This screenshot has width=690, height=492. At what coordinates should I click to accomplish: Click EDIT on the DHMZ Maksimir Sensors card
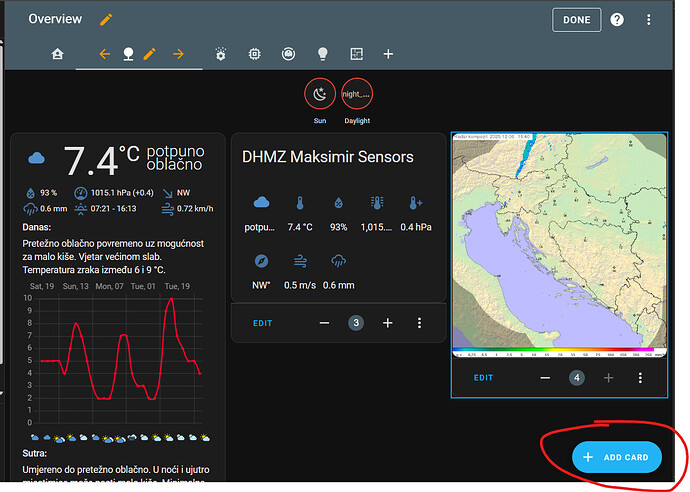[x=262, y=323]
